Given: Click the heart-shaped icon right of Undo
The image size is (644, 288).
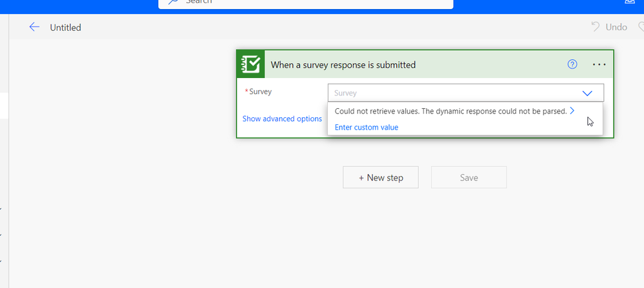Looking at the screenshot, I should (x=641, y=27).
